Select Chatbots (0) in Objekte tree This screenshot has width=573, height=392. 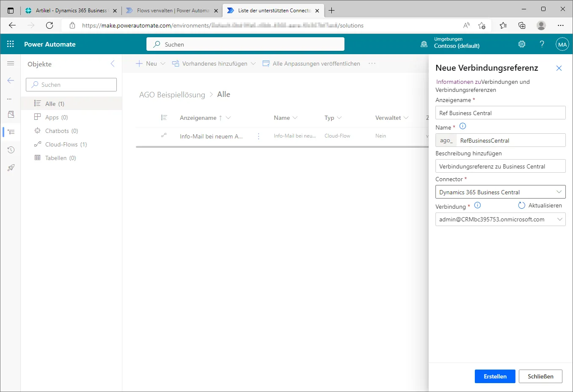tap(71, 131)
